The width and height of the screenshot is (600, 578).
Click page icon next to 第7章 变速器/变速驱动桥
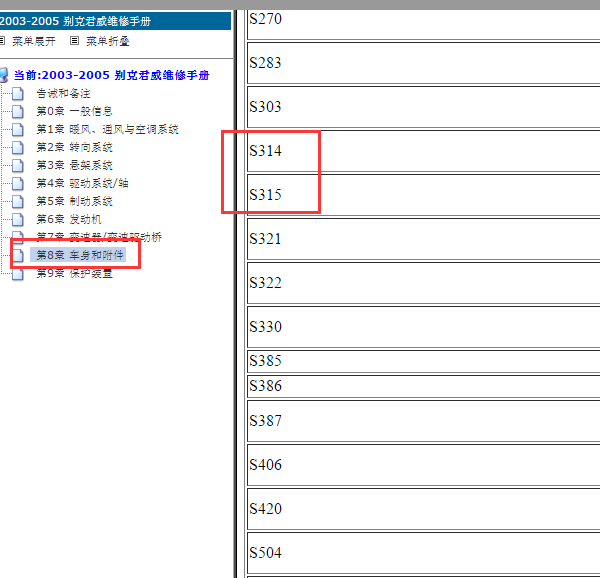pyautogui.click(x=18, y=236)
